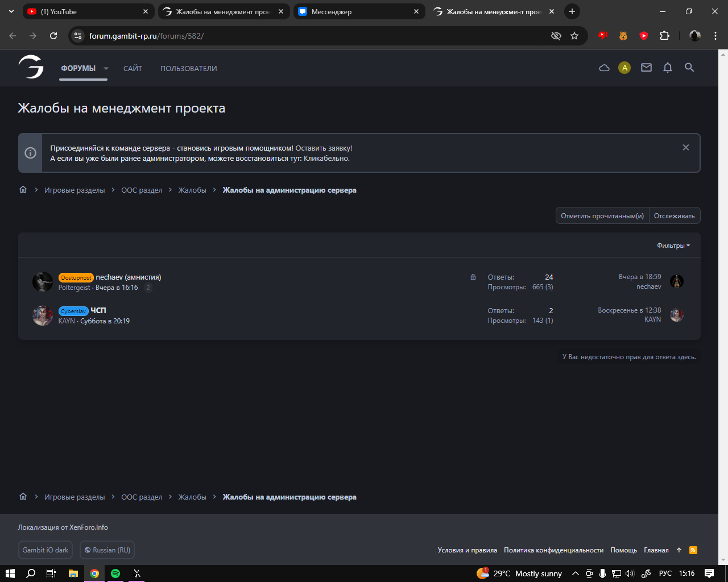Open the 'Gambit iO dark' style chooser
The height and width of the screenshot is (582, 728).
click(45, 550)
